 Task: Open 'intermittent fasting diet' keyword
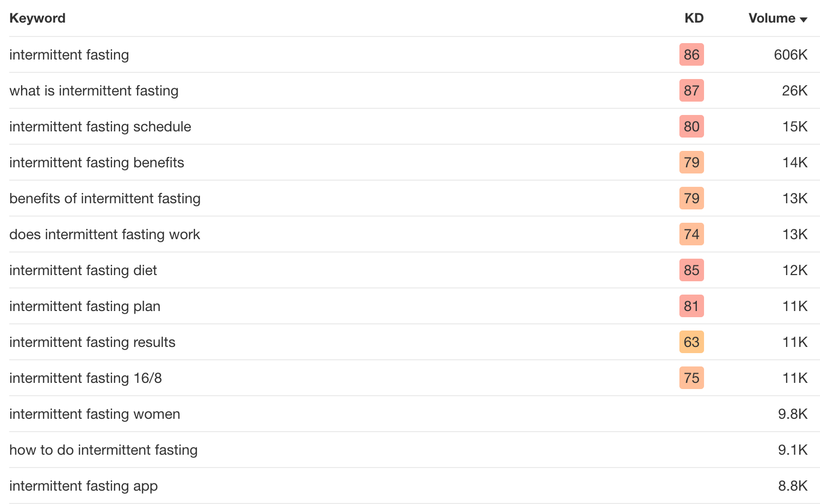click(x=83, y=270)
